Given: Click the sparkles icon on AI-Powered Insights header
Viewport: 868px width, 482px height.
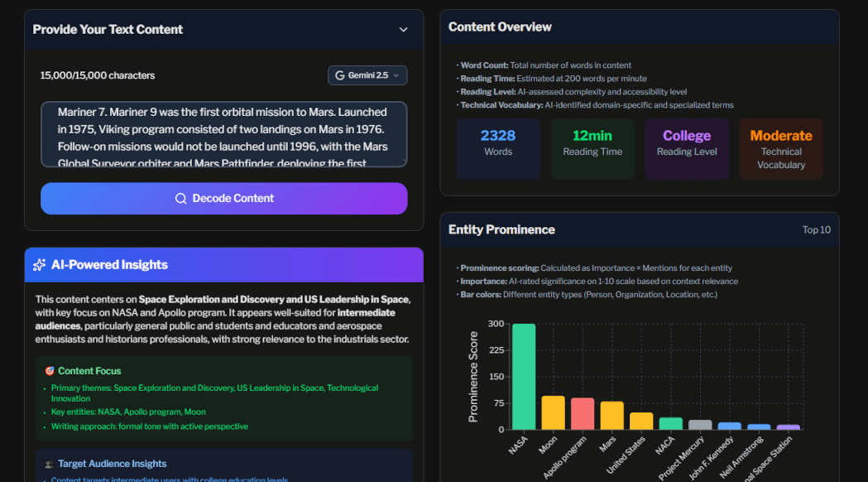Looking at the screenshot, I should tap(39, 264).
